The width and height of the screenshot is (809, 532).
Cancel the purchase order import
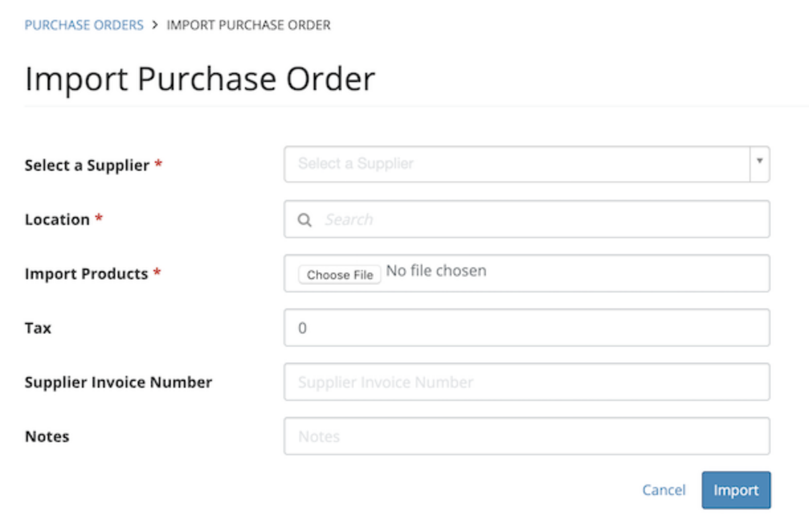663,490
